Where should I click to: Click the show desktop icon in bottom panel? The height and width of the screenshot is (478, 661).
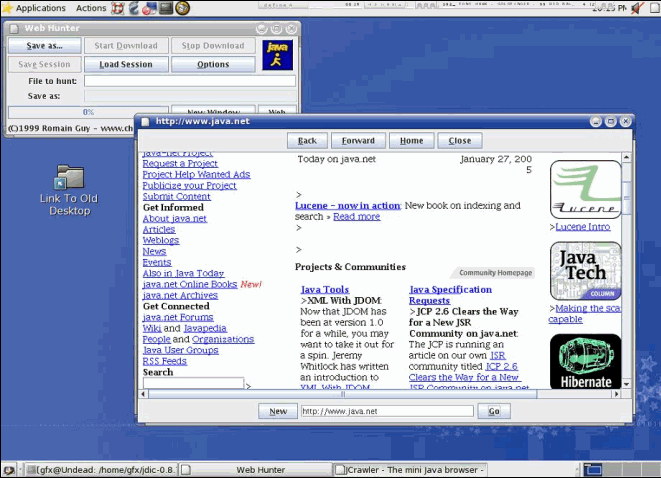9,470
